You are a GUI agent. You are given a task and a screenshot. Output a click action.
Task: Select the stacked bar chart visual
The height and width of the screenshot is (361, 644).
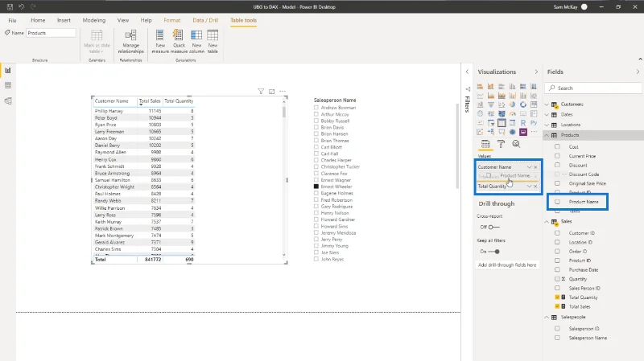(480, 86)
